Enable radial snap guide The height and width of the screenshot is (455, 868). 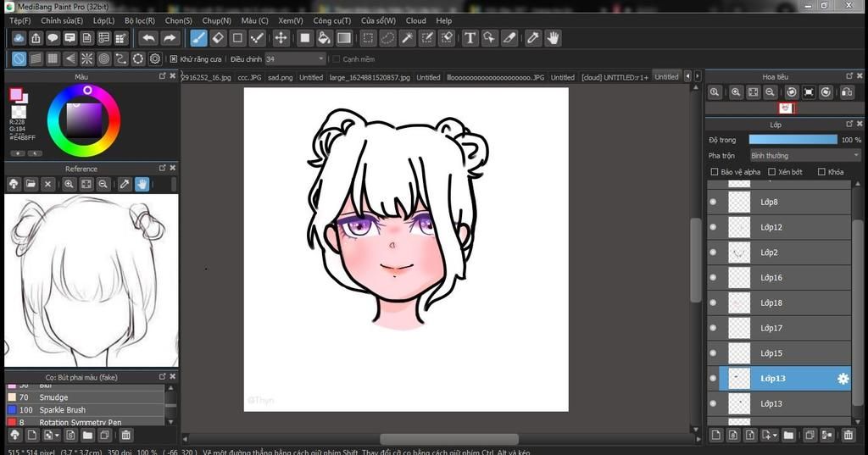[x=87, y=58]
